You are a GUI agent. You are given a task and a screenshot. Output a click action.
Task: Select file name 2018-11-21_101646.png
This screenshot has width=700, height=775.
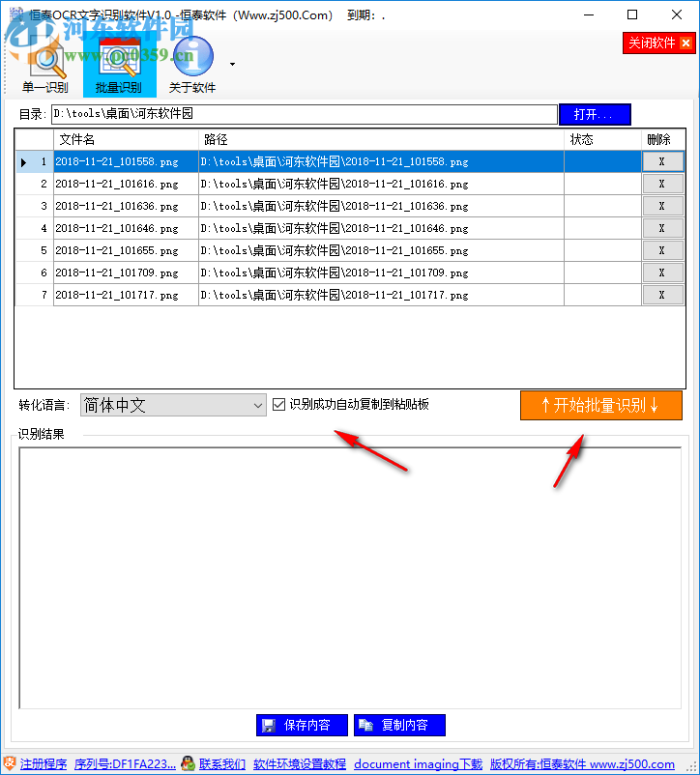tap(126, 228)
